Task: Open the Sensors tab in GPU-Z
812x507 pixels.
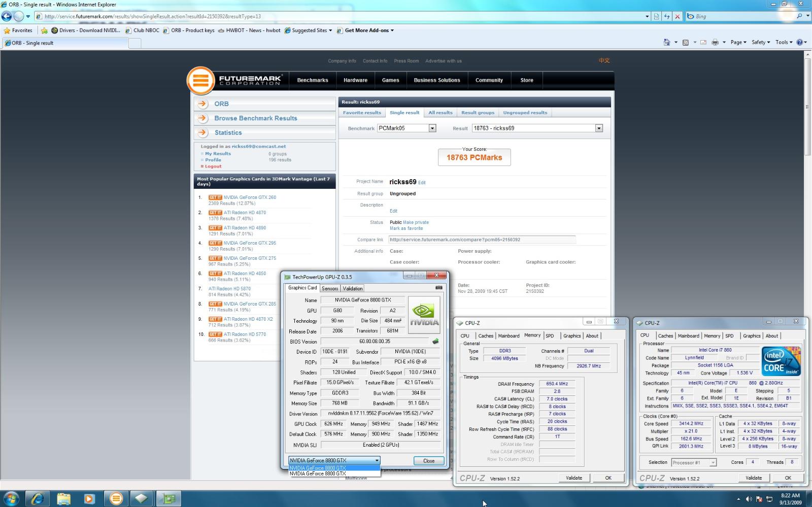Action: click(x=330, y=288)
